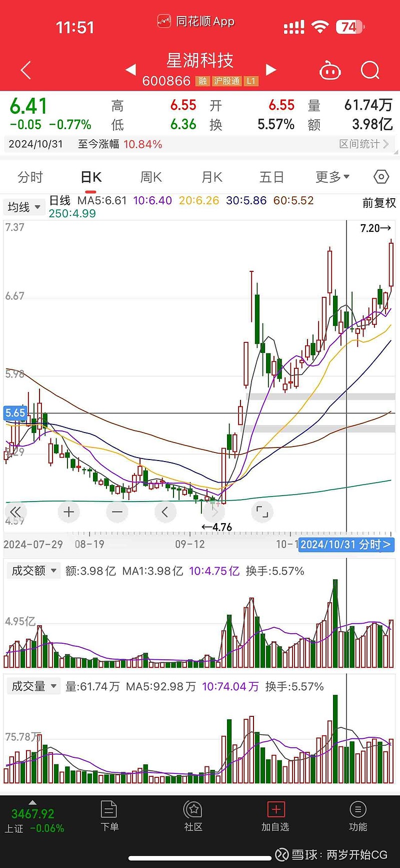Return to 同花顺 App from status bar
This screenshot has width=400, height=868.
pos(196,22)
